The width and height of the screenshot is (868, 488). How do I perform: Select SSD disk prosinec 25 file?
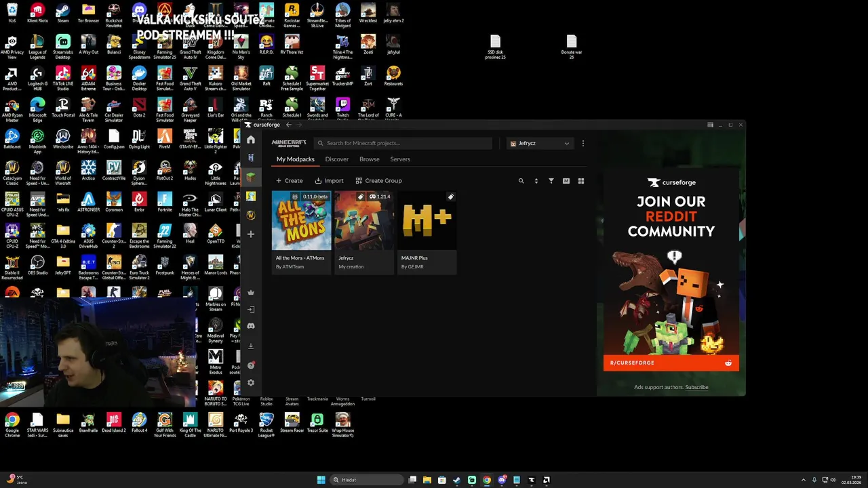pyautogui.click(x=495, y=47)
